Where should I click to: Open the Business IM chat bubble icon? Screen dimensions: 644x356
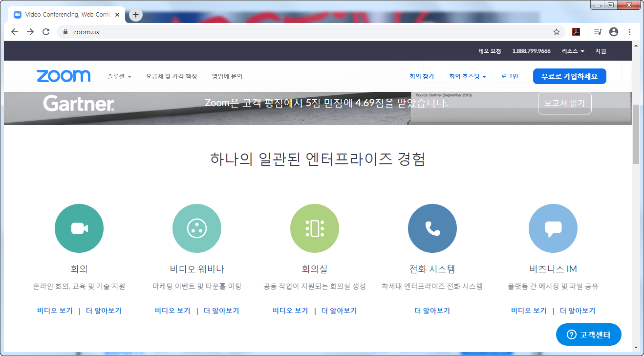pyautogui.click(x=553, y=228)
